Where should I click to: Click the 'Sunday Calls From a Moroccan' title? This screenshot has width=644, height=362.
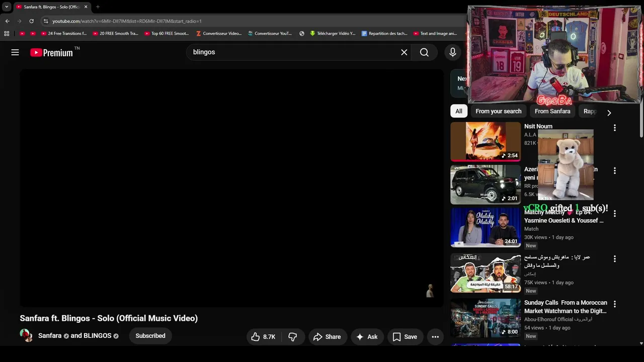pyautogui.click(x=566, y=307)
